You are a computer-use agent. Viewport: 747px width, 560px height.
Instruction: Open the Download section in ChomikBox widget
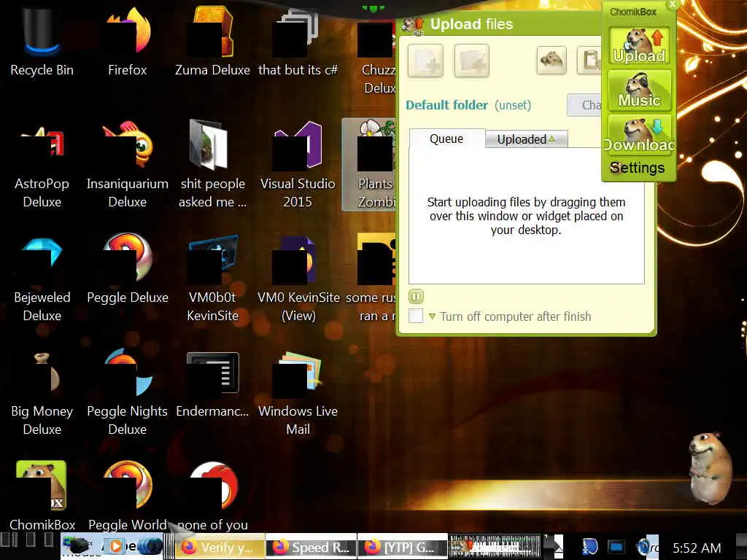(639, 135)
